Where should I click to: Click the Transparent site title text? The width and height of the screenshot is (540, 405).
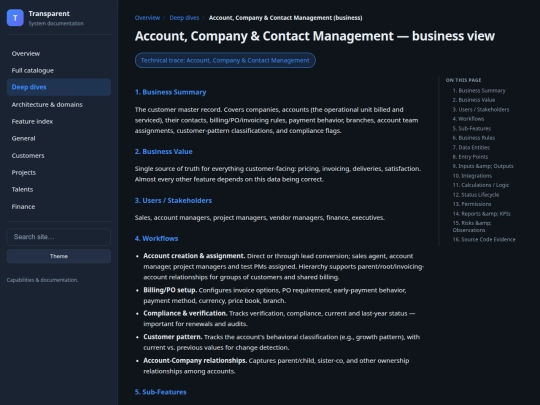(x=49, y=13)
